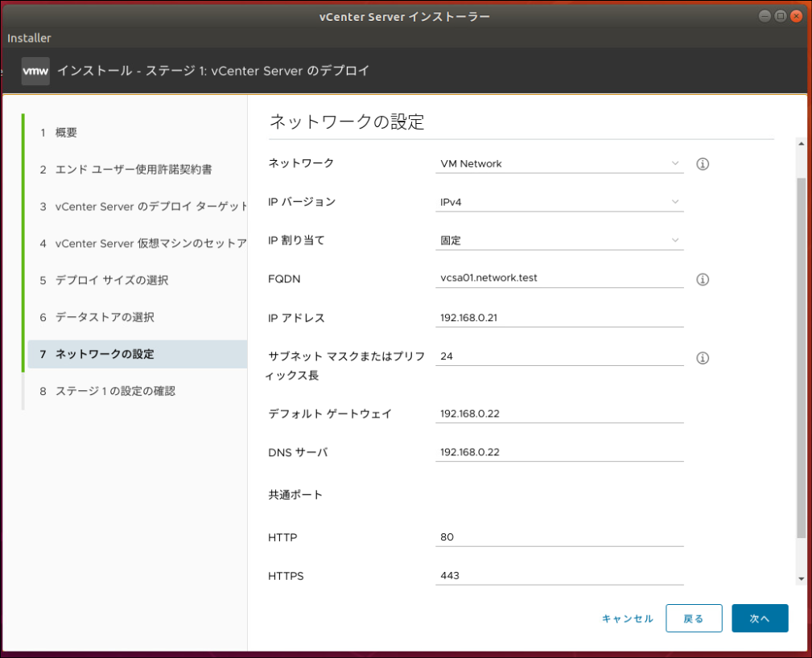Click the ネットワークの設定 page heading
The width and height of the screenshot is (812, 658).
(x=347, y=121)
